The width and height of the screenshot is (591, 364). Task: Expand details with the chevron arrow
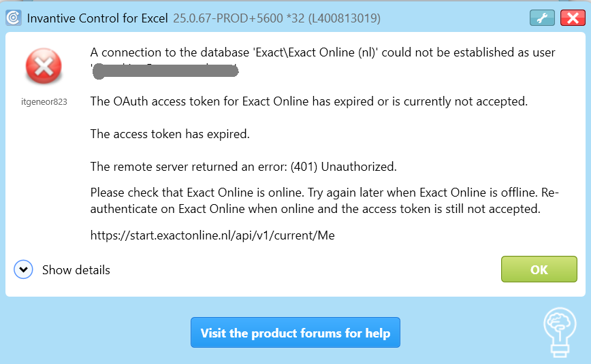click(24, 270)
